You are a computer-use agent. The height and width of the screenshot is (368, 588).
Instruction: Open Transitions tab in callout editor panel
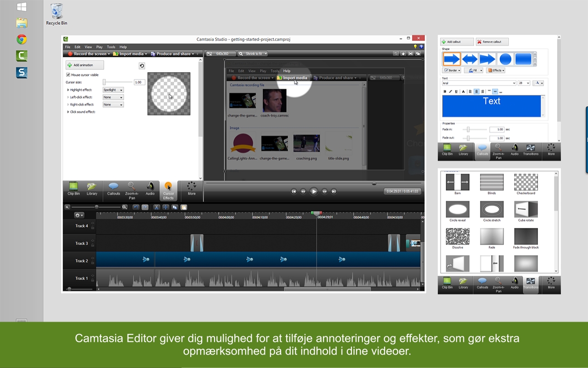coord(531,150)
